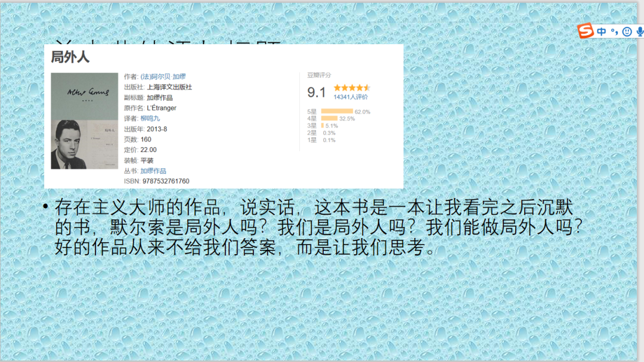The height and width of the screenshot is (362, 644).
Task: Click the orange star rating icons
Action: click(x=352, y=87)
